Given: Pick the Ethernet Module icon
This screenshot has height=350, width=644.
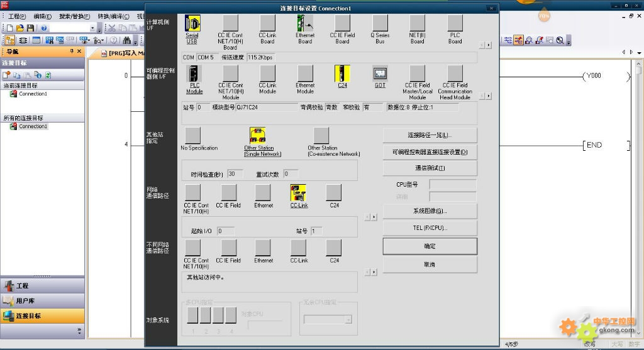Looking at the screenshot, I should point(305,74).
